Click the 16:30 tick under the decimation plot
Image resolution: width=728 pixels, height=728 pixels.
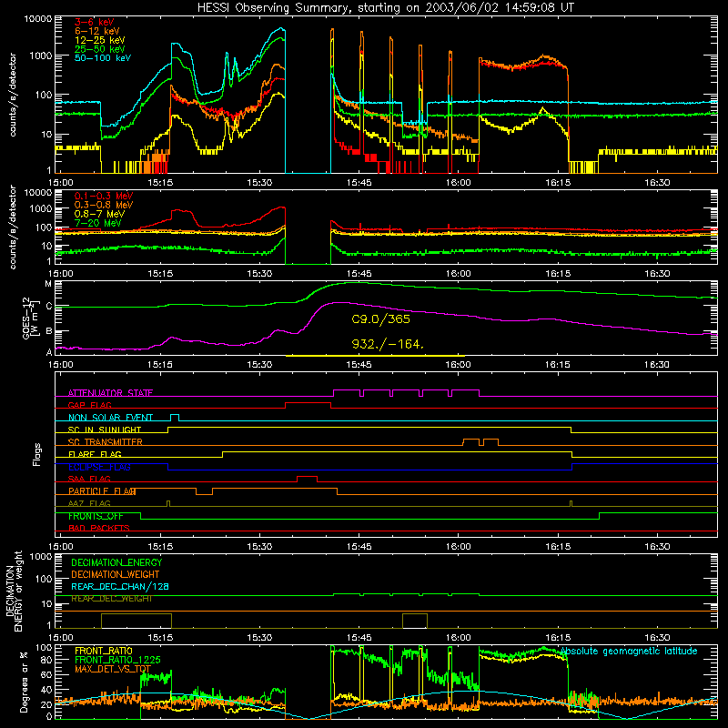(657, 638)
